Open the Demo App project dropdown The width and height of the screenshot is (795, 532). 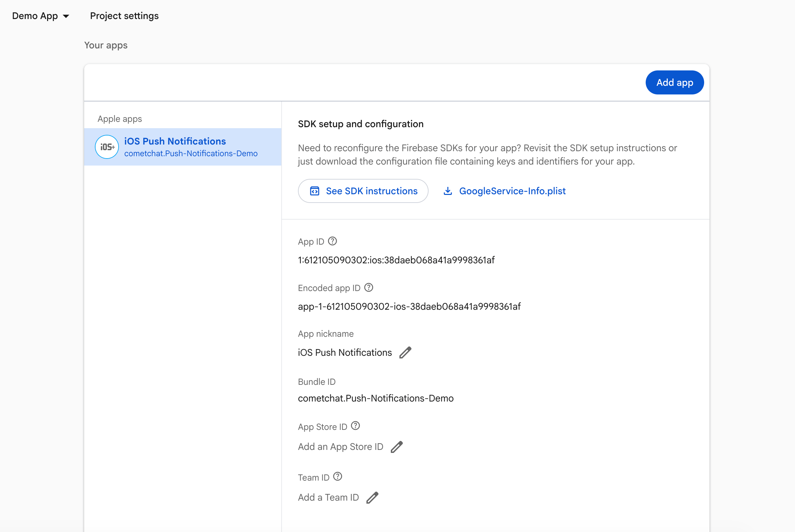pos(40,16)
